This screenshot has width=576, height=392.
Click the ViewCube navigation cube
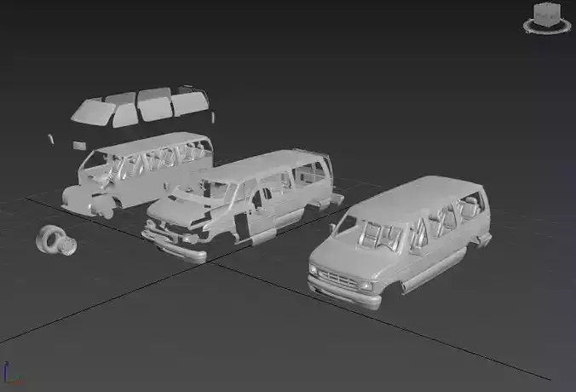[x=547, y=14]
